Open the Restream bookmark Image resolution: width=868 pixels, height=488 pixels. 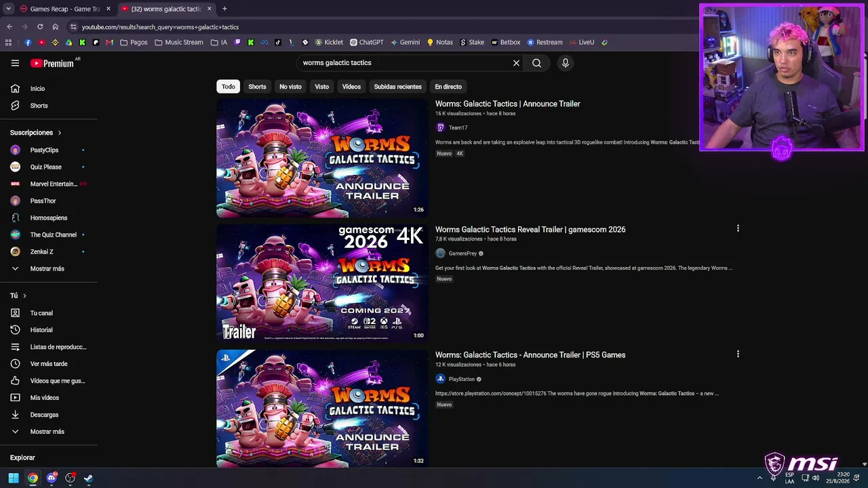click(x=545, y=42)
